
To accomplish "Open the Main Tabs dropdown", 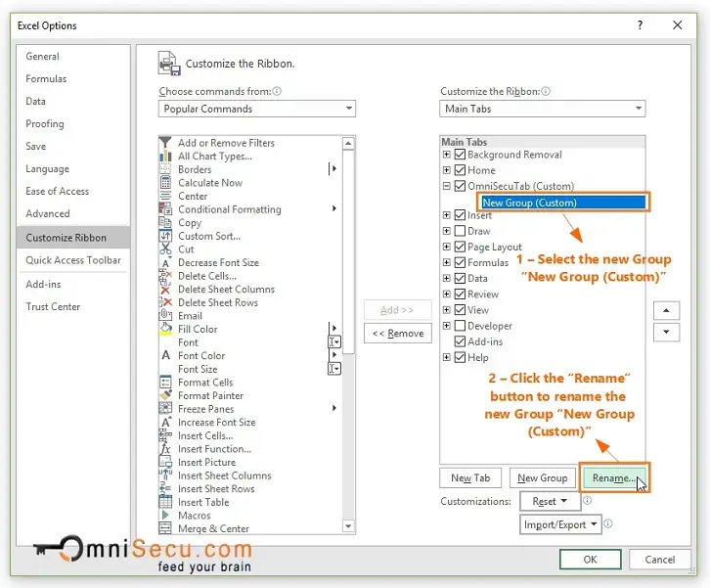I will (542, 109).
